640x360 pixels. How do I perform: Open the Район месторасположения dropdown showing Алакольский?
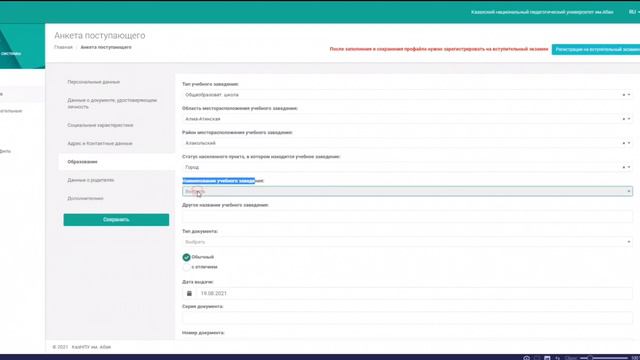(407, 143)
